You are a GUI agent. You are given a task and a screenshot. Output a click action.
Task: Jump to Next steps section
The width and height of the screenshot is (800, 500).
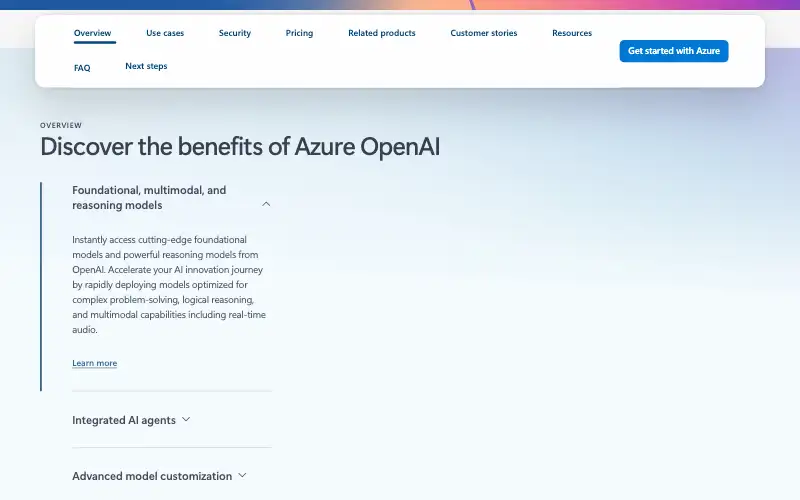click(146, 66)
